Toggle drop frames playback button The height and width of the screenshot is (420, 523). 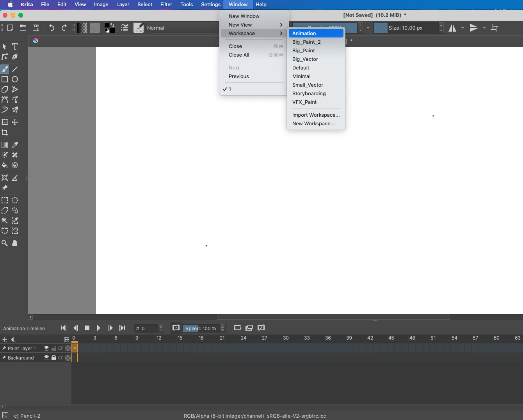point(176,328)
